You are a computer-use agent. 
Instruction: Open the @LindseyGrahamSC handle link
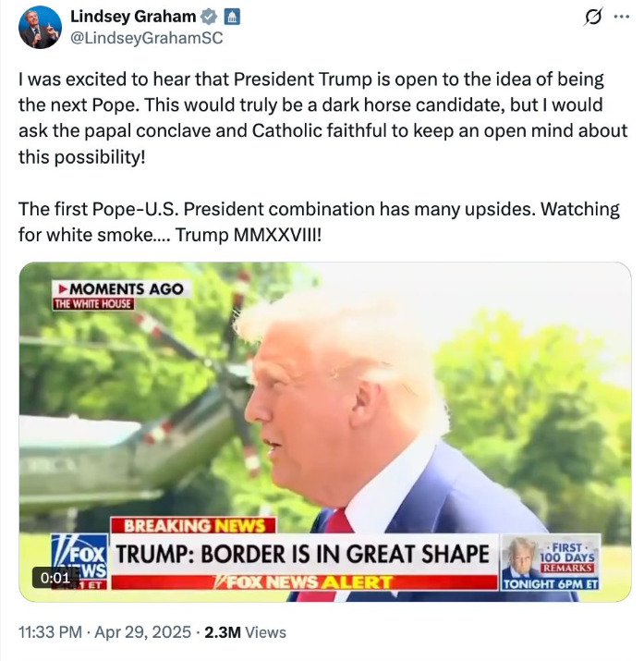coord(147,38)
